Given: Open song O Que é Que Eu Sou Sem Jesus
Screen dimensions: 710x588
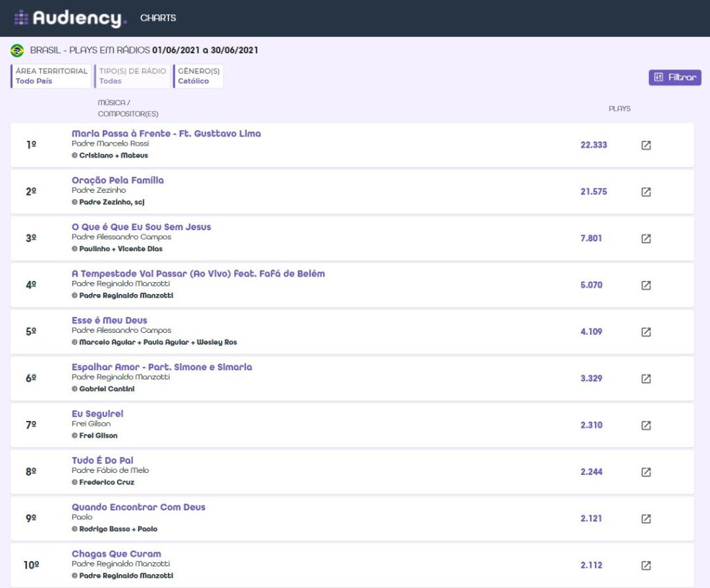Looking at the screenshot, I should tap(141, 227).
